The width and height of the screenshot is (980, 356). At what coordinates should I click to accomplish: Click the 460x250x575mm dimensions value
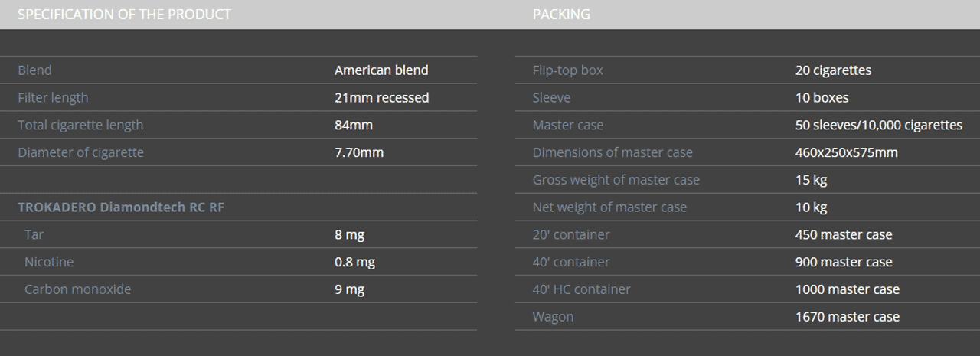tap(847, 152)
